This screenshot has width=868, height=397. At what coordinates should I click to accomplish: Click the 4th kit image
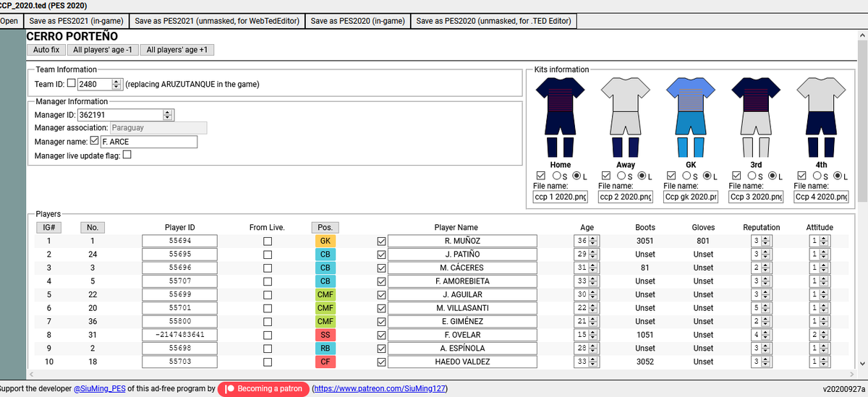pos(821,117)
